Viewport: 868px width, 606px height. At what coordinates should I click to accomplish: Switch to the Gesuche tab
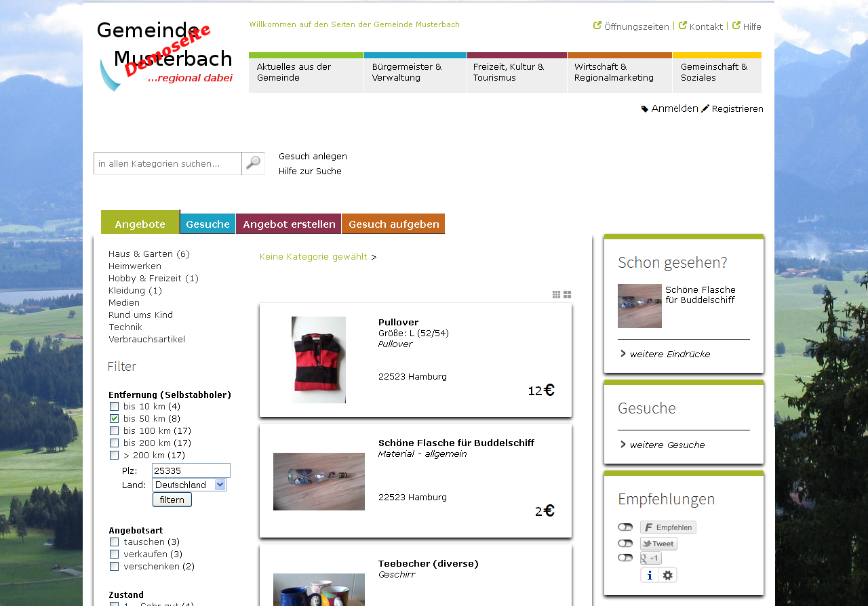click(x=208, y=224)
